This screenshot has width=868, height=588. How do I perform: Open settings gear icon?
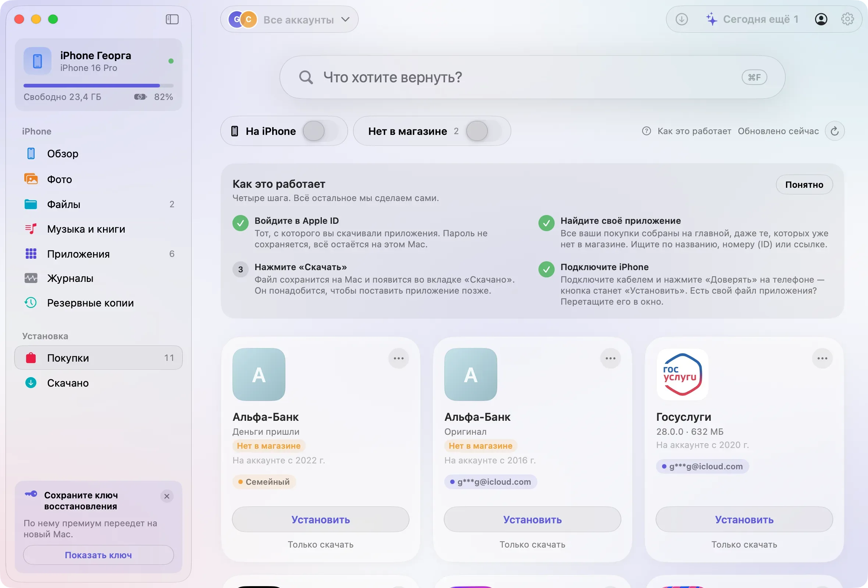847,19
